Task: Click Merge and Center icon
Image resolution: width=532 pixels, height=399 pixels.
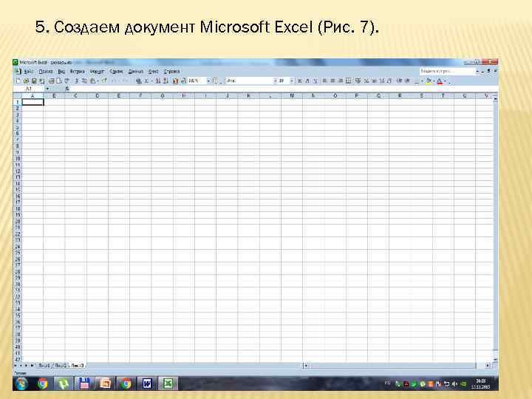Action: [349, 81]
